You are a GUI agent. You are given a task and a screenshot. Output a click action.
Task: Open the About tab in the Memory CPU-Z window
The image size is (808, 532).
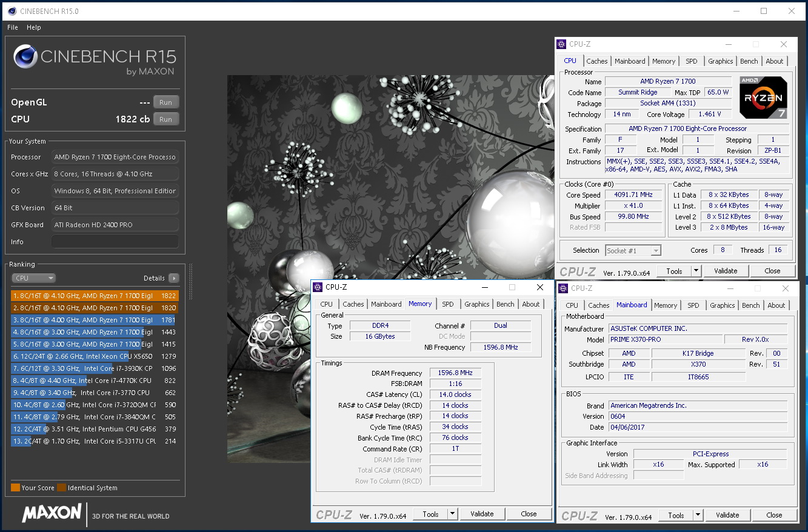pyautogui.click(x=530, y=304)
